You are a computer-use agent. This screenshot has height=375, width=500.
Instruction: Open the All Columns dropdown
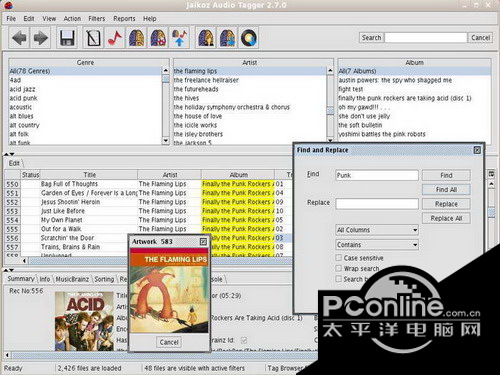click(377, 230)
